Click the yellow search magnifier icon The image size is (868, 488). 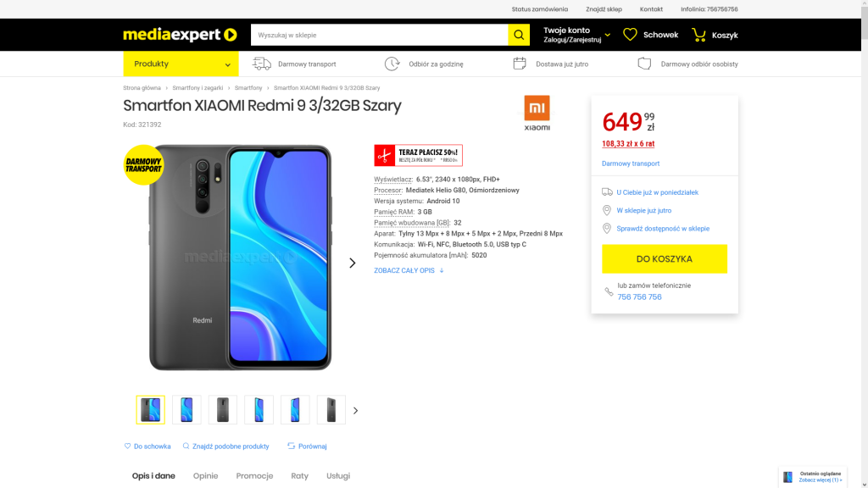pos(519,35)
